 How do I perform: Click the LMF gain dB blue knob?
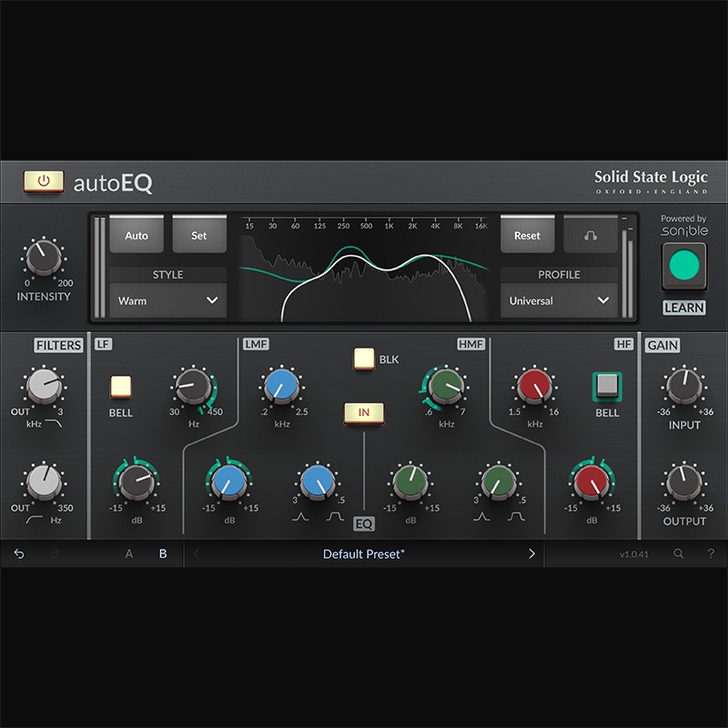point(229,483)
